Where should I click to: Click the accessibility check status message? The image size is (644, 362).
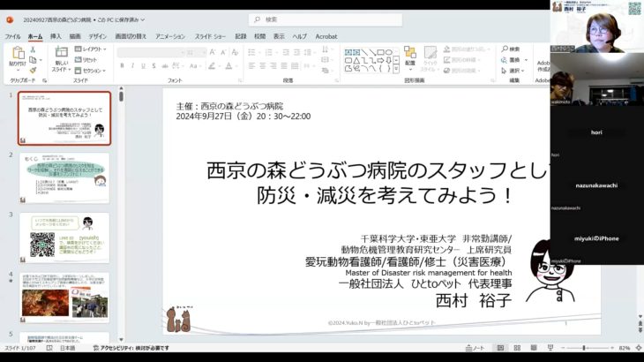click(131, 348)
